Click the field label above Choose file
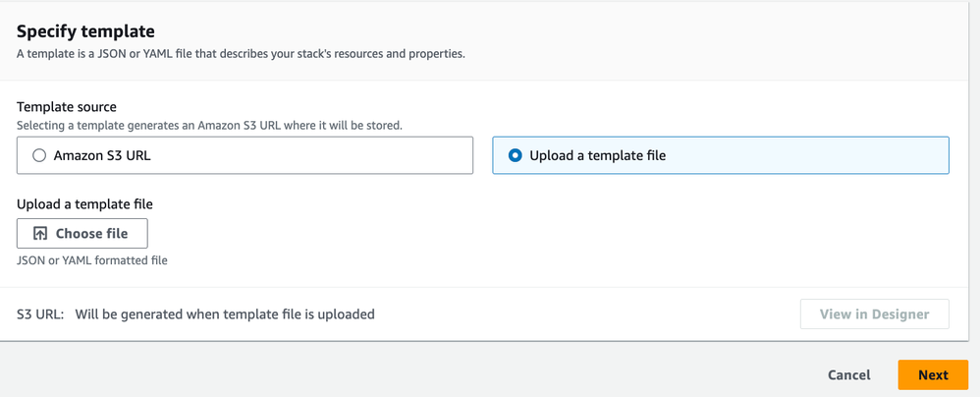 tap(84, 204)
